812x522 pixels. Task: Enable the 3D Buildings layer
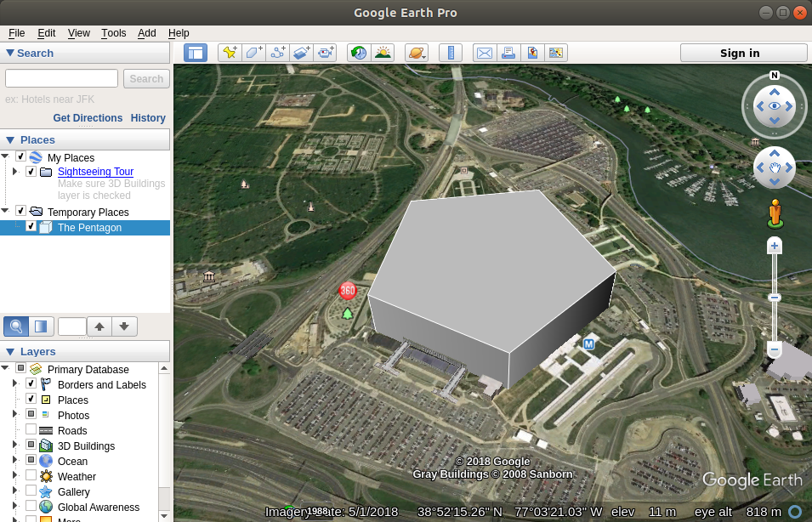(x=31, y=445)
